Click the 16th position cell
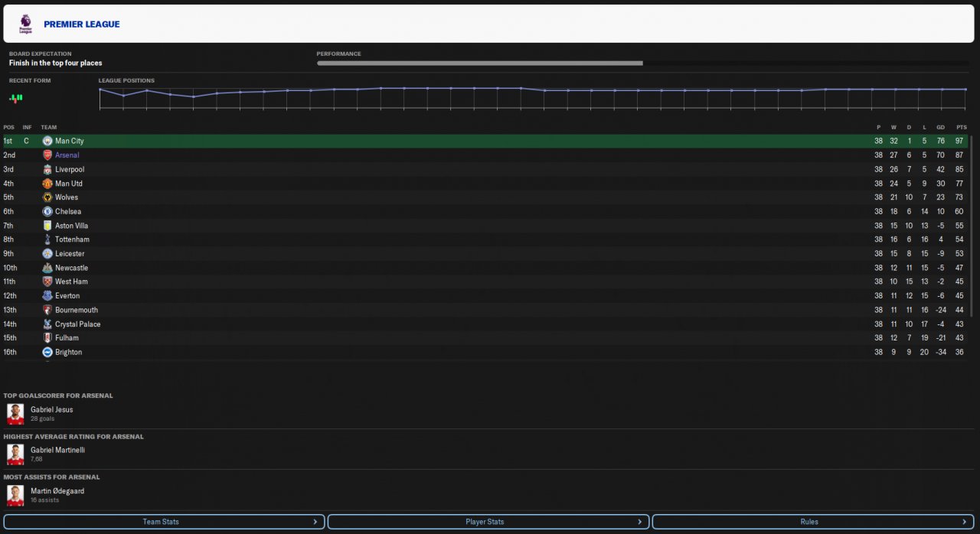 click(9, 352)
